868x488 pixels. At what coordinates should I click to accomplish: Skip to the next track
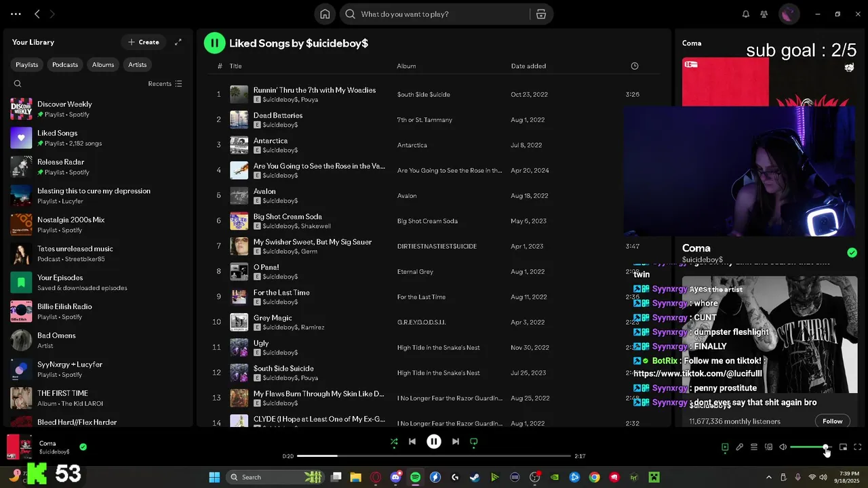coord(456,441)
